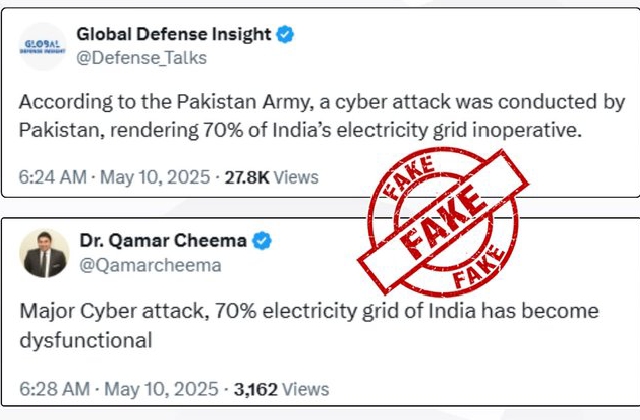
Task: Click the word 'dysfunctional' in second tweet
Action: coord(86,340)
